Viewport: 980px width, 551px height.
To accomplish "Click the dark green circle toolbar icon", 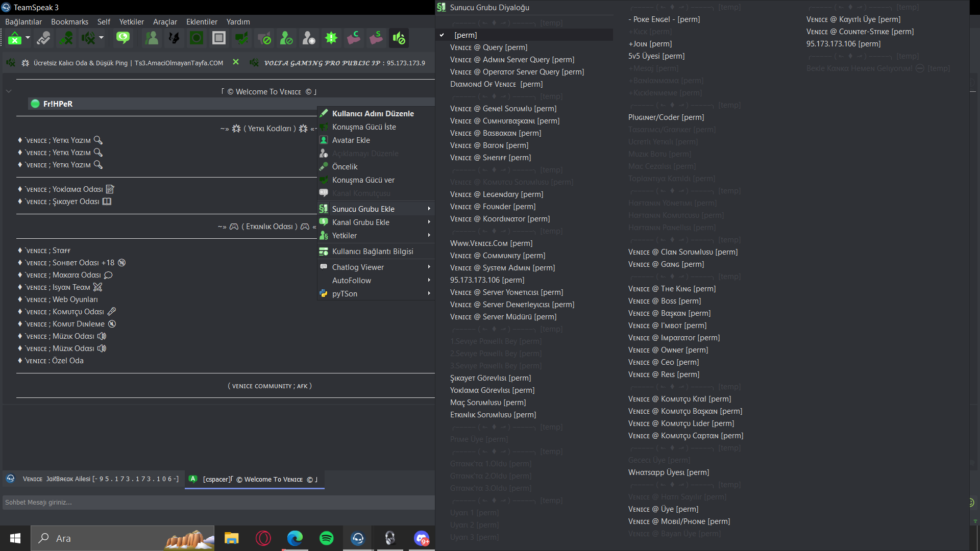I will (x=197, y=38).
